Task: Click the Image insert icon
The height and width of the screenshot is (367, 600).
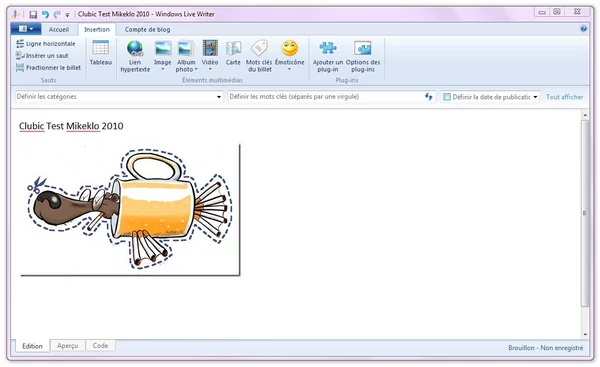Action: coord(163,49)
